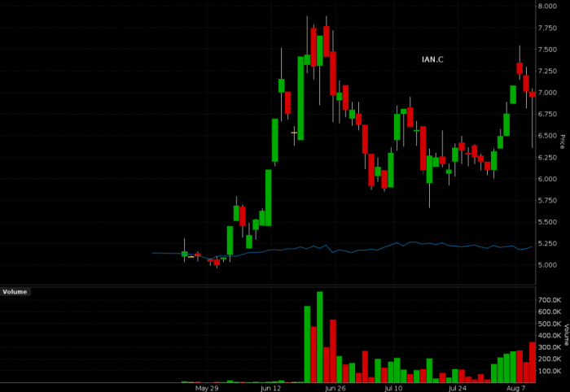570x392 pixels.
Task: Click the Aug 7 date label
Action: 515,389
